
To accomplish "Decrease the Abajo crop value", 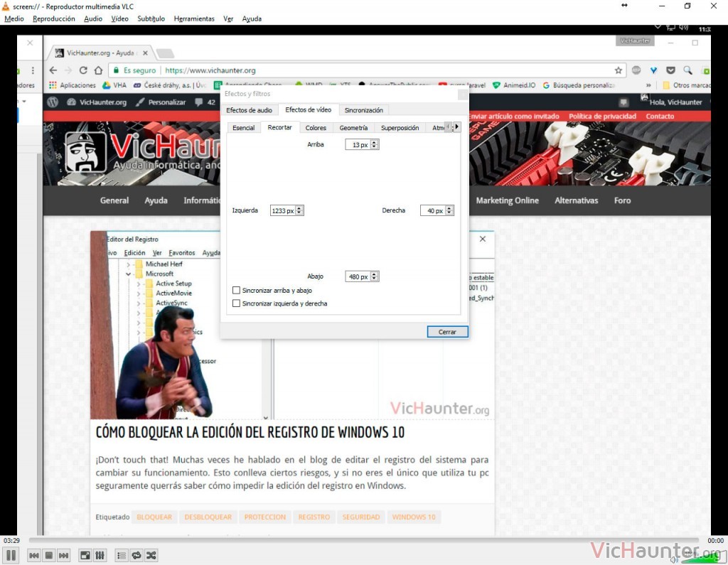I will click(x=374, y=279).
